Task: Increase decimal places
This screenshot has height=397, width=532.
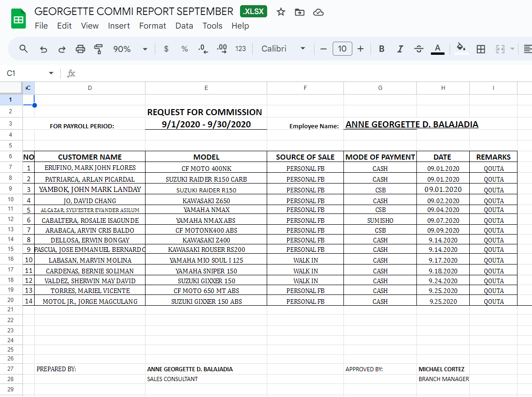Action: pos(222,49)
